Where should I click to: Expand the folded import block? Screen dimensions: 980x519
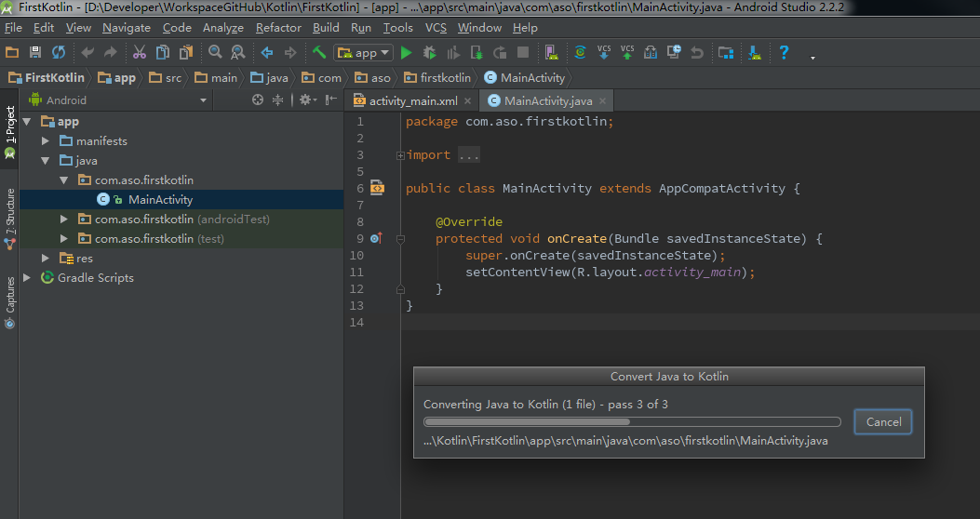point(400,155)
